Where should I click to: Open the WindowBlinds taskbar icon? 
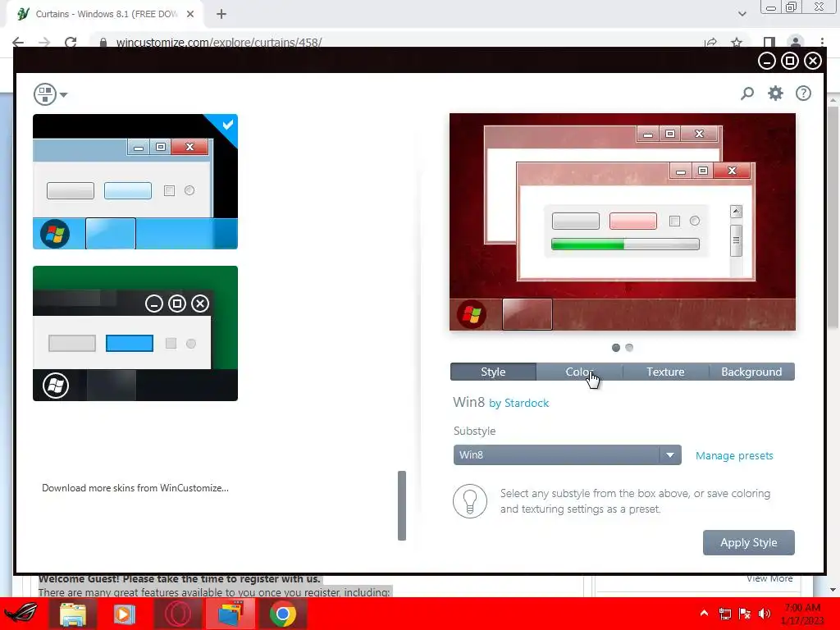231,614
